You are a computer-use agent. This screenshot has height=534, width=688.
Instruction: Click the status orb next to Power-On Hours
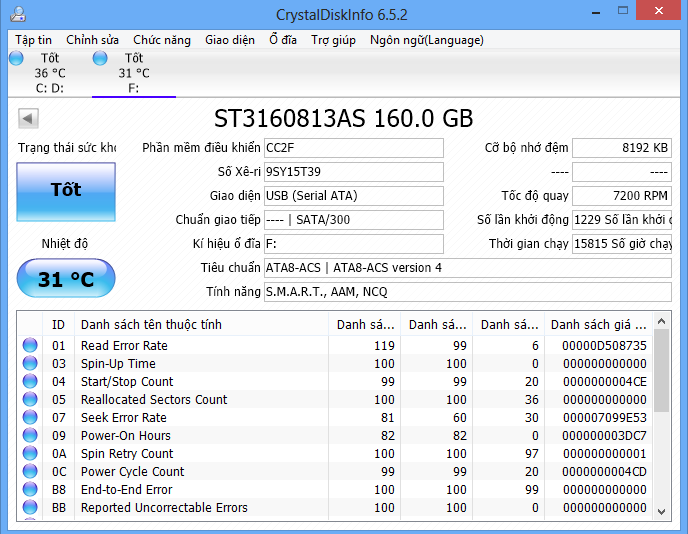tap(30, 436)
